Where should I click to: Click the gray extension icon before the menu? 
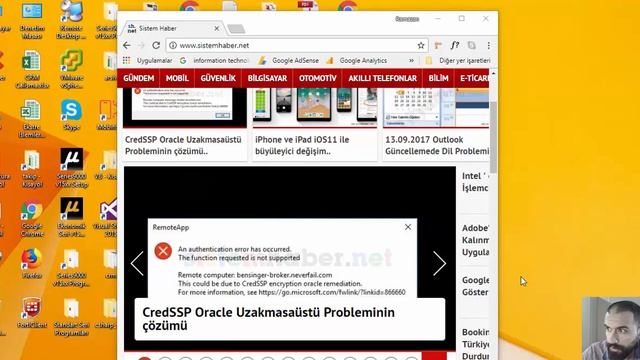coord(471,45)
